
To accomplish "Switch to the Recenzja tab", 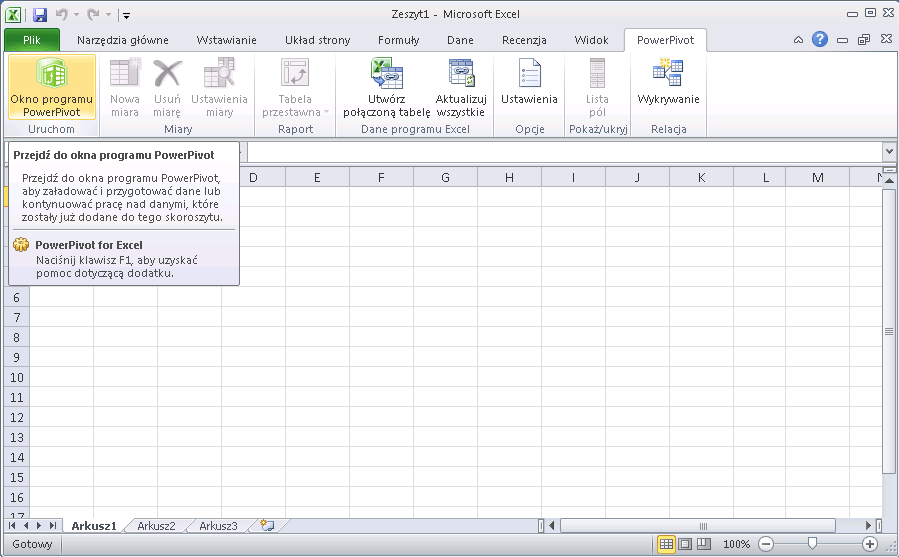I will [524, 40].
